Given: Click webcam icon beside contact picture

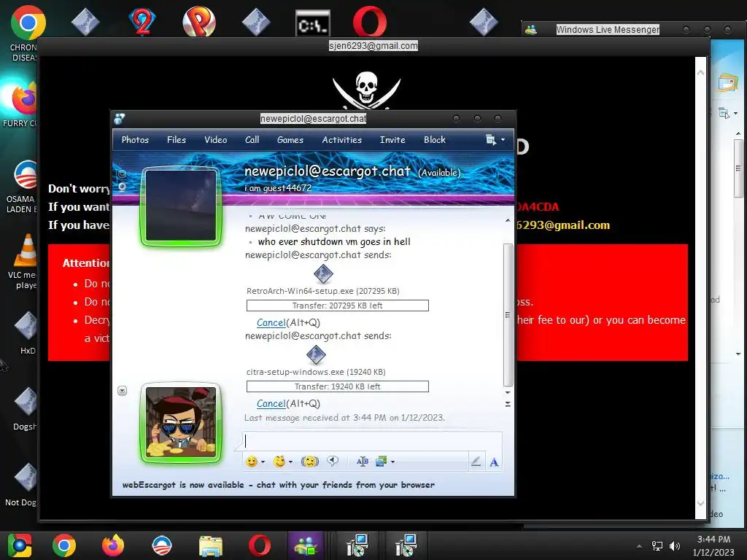Looking at the screenshot, I should (x=122, y=187).
